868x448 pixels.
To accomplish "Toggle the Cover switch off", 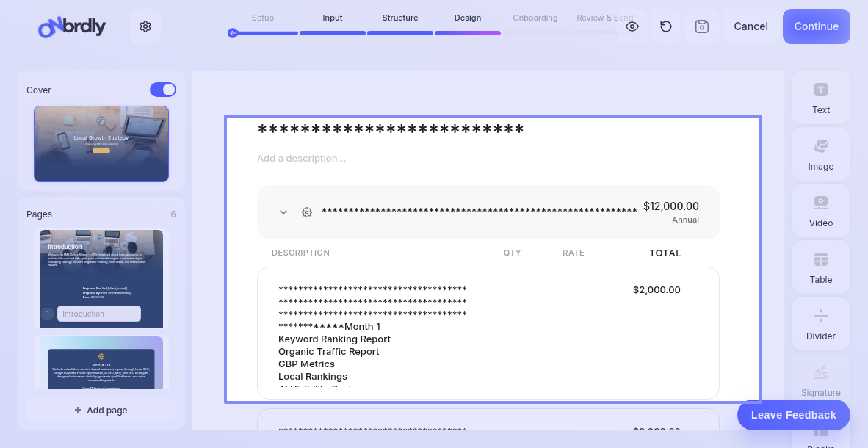I will pos(163,90).
